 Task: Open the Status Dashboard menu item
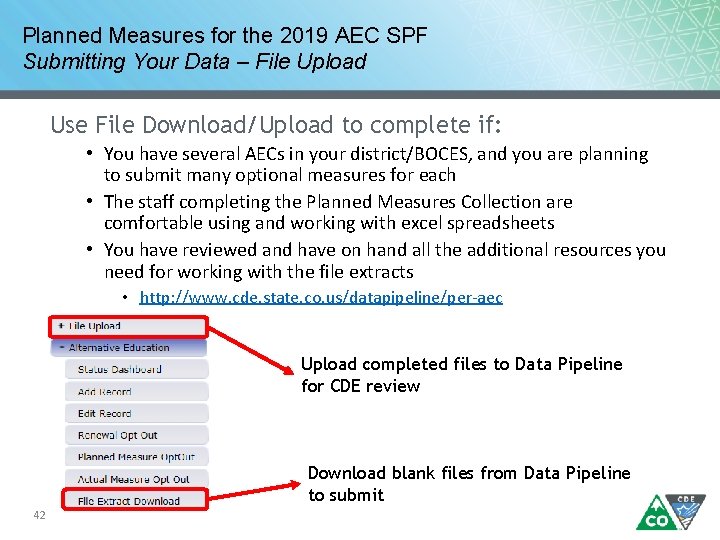[119, 370]
